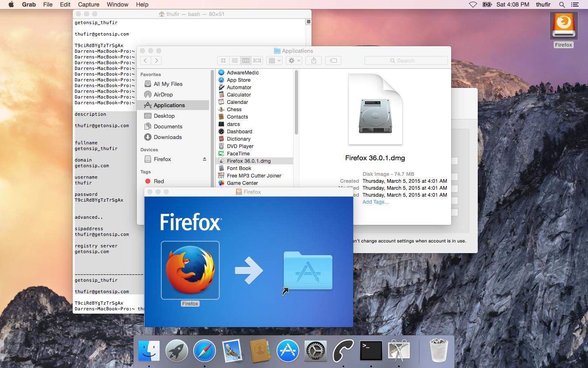
Task: Click the Wi-Fi status icon
Action: pyautogui.click(x=473, y=4)
